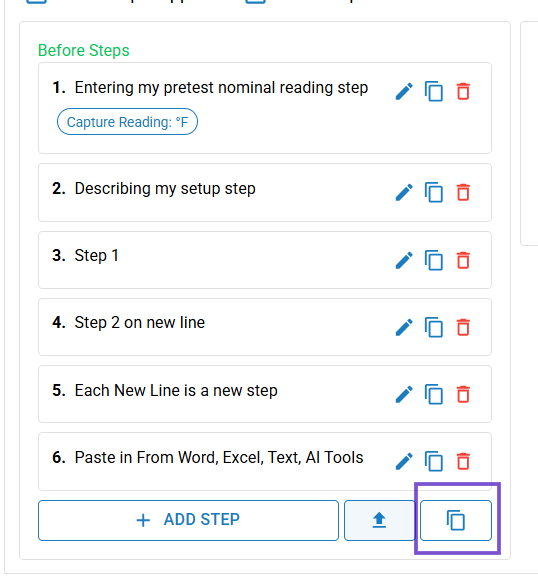Click the upload steps button
538x580 pixels.
click(379, 520)
